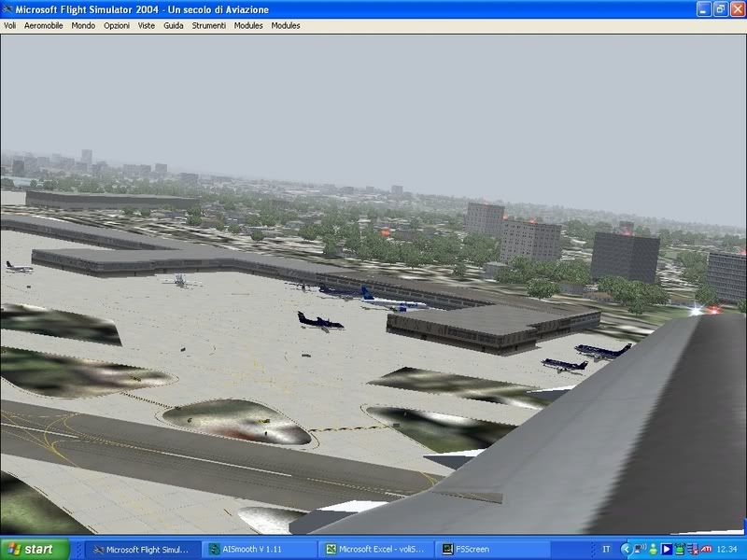Image resolution: width=747 pixels, height=560 pixels.
Task: Click the 12.34 system clock
Action: [x=727, y=550]
